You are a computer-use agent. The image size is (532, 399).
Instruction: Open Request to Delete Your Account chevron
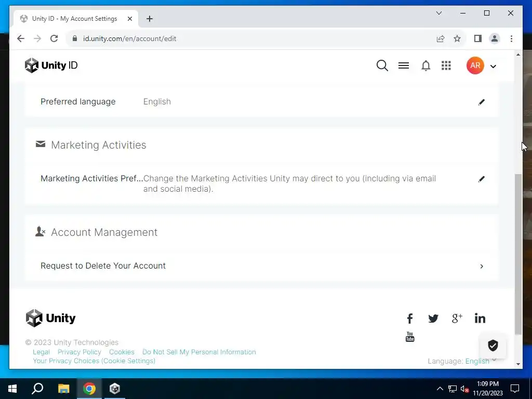tap(482, 267)
